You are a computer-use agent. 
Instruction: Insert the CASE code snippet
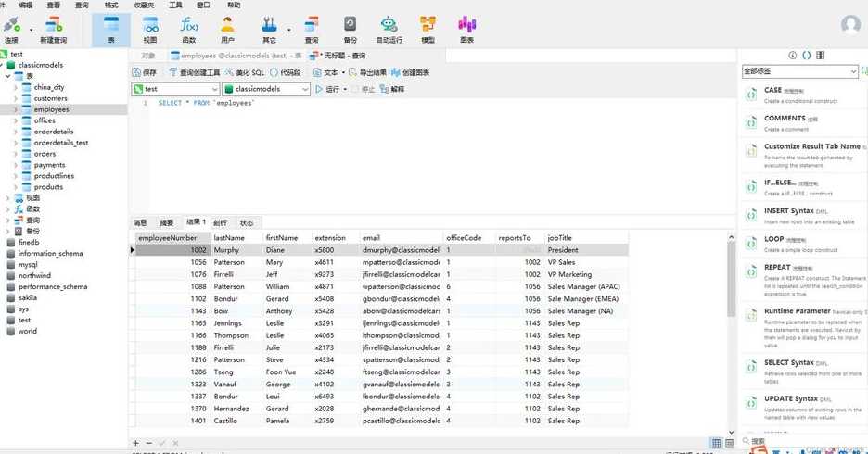coord(802,95)
